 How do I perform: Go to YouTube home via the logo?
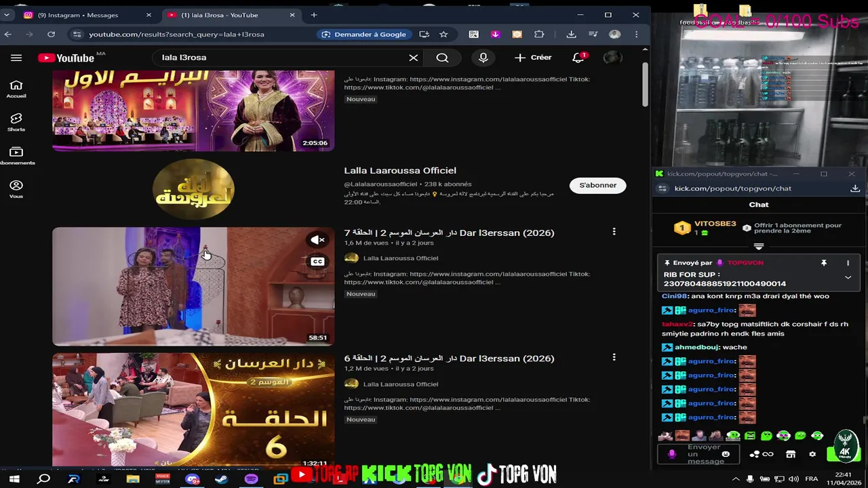point(66,58)
